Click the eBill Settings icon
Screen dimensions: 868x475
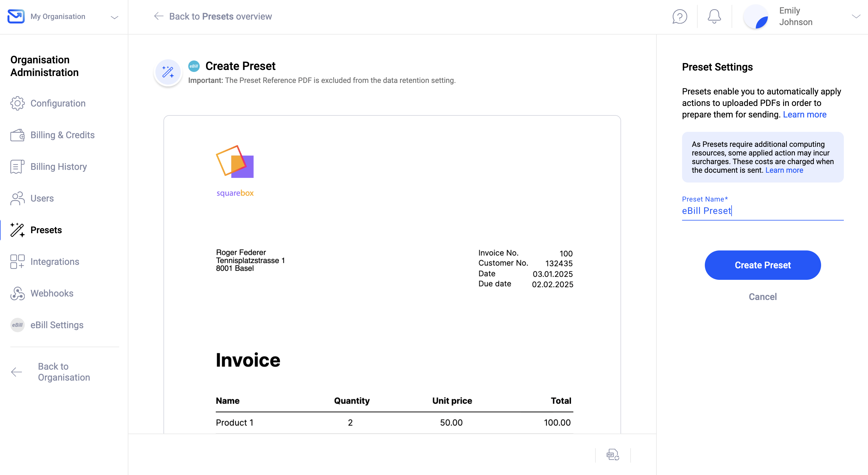17,325
